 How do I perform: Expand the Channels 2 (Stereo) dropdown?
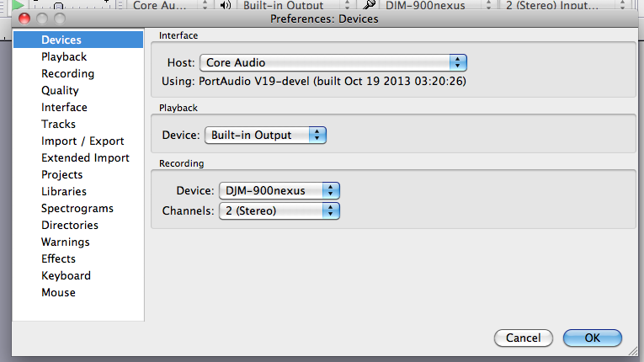(x=279, y=210)
